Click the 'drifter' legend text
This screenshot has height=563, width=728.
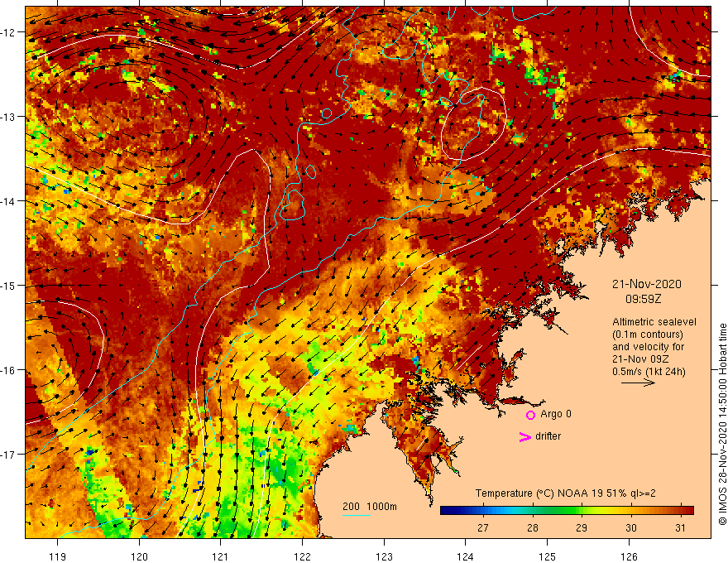pos(548,436)
